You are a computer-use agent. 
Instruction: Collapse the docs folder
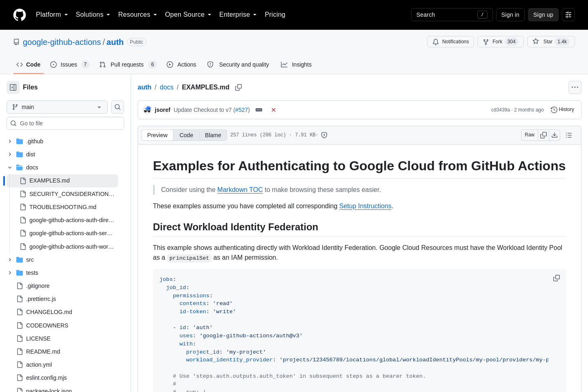click(x=10, y=167)
